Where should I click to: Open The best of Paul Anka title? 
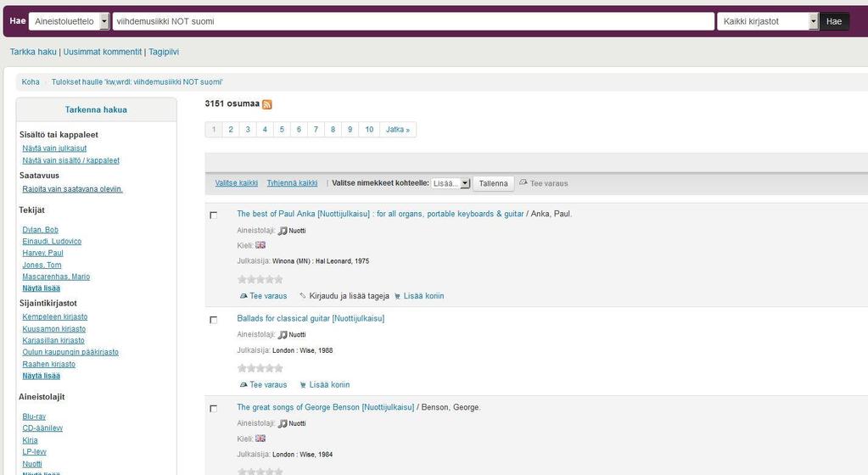click(x=380, y=214)
